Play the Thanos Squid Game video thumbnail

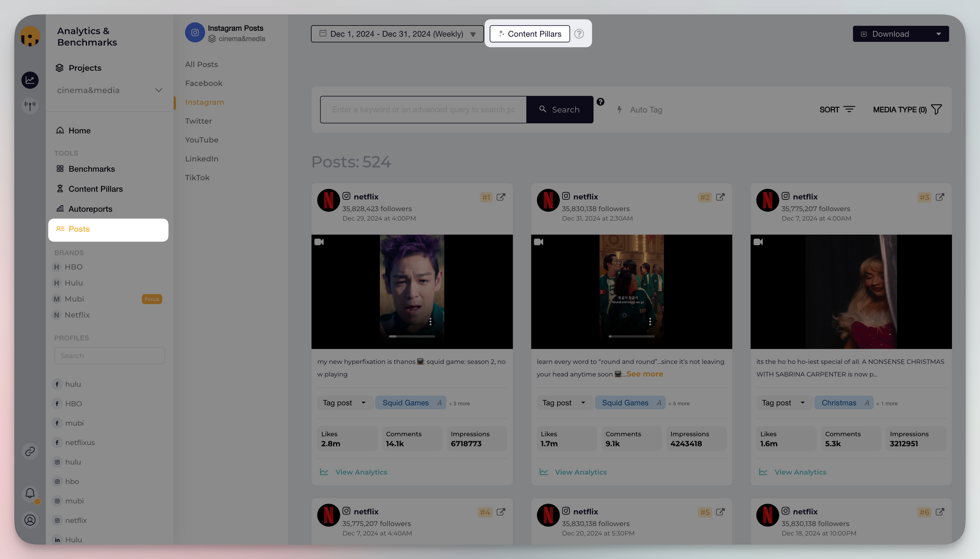coord(412,292)
